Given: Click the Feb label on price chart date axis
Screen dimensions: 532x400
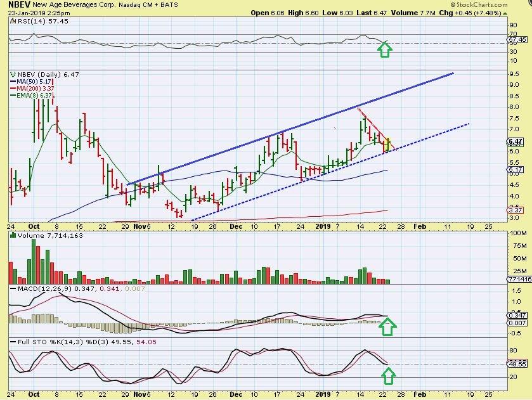Looking at the screenshot, I should 420,226.
